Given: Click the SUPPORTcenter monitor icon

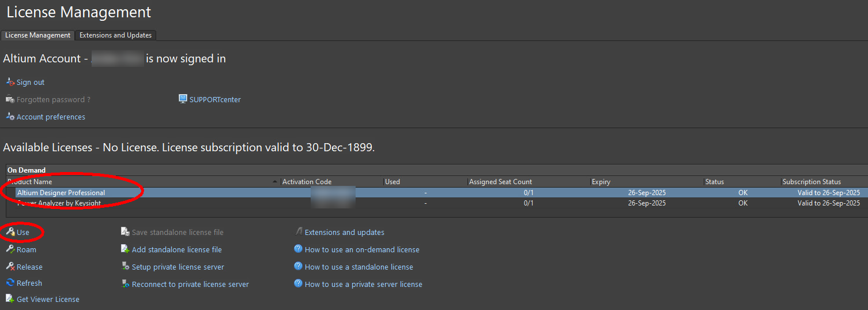Looking at the screenshot, I should [183, 99].
